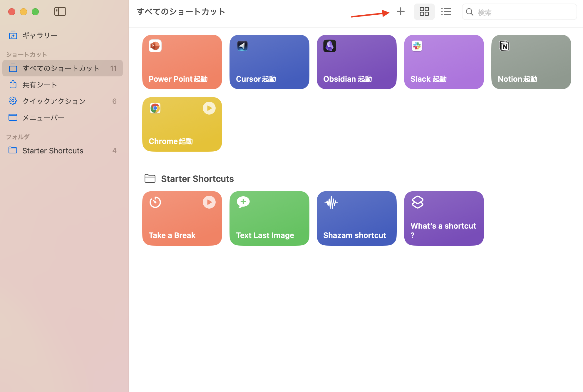Open the メニューバー category

(43, 118)
